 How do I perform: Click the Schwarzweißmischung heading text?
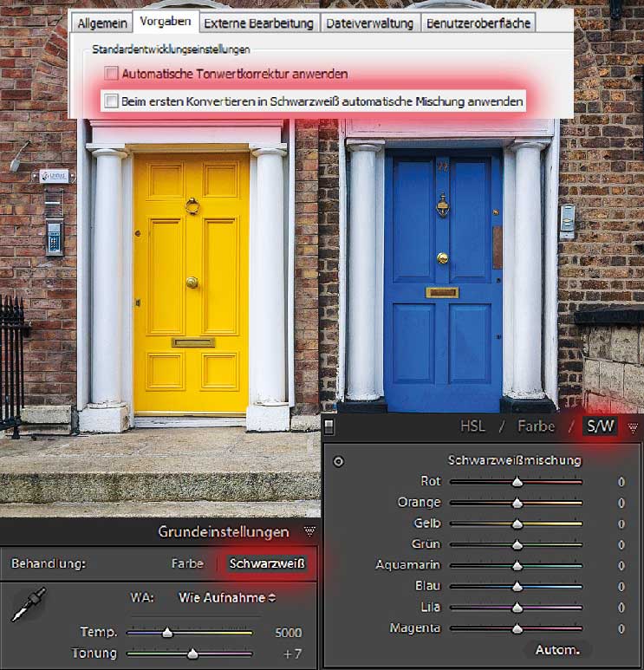tap(515, 460)
